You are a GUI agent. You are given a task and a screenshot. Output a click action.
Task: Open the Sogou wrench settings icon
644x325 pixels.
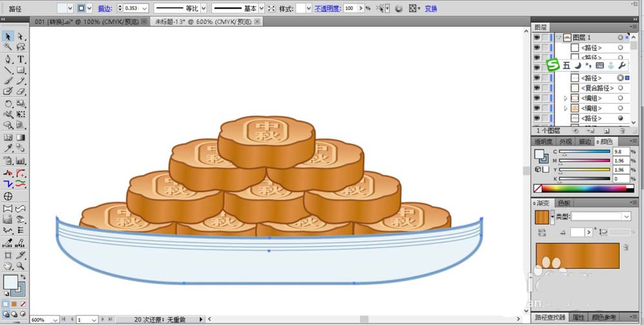622,65
